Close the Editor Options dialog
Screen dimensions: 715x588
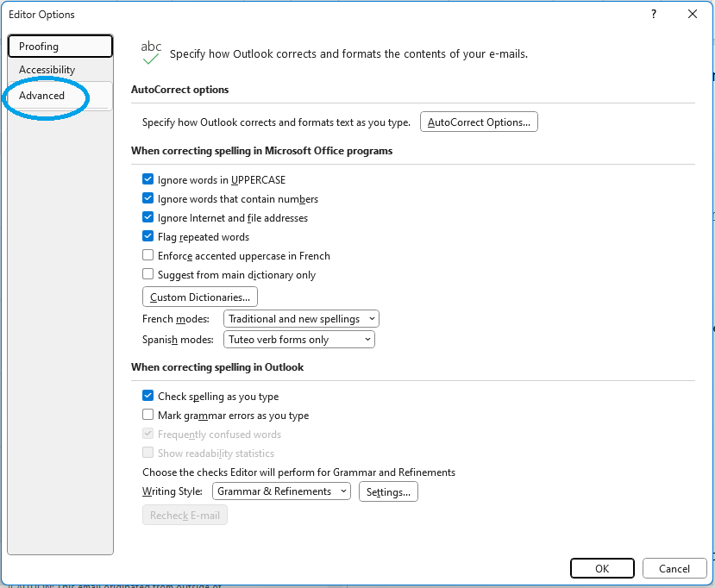click(693, 14)
